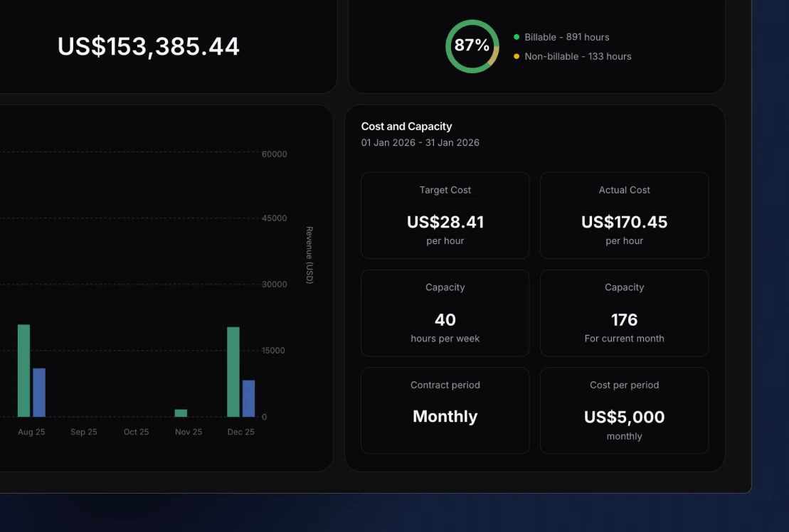Select the Target Cost card

point(445,215)
